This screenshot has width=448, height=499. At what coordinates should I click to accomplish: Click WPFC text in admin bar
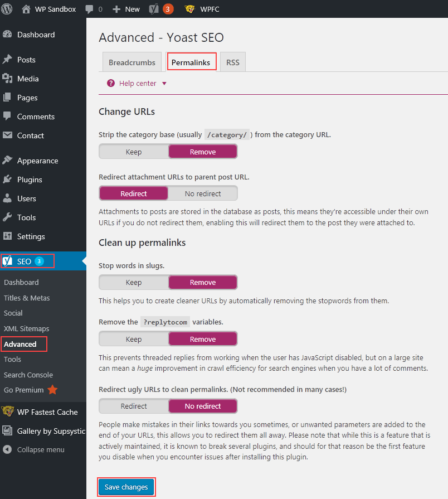[210, 9]
